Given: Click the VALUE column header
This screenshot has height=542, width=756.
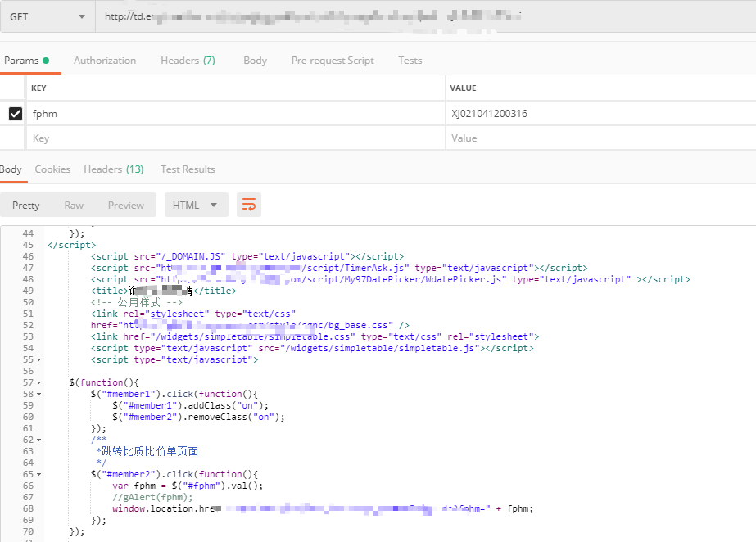Looking at the screenshot, I should [463, 88].
